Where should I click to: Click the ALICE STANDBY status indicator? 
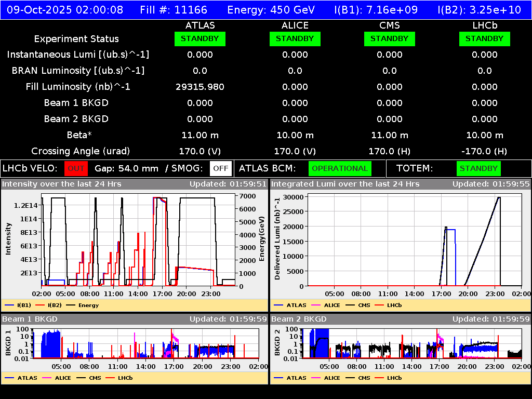[x=295, y=38]
